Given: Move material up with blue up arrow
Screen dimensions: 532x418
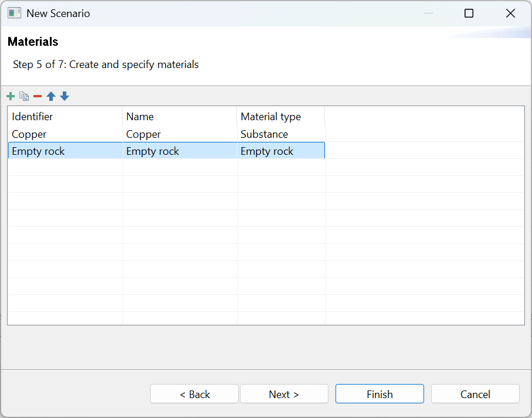Looking at the screenshot, I should [51, 96].
